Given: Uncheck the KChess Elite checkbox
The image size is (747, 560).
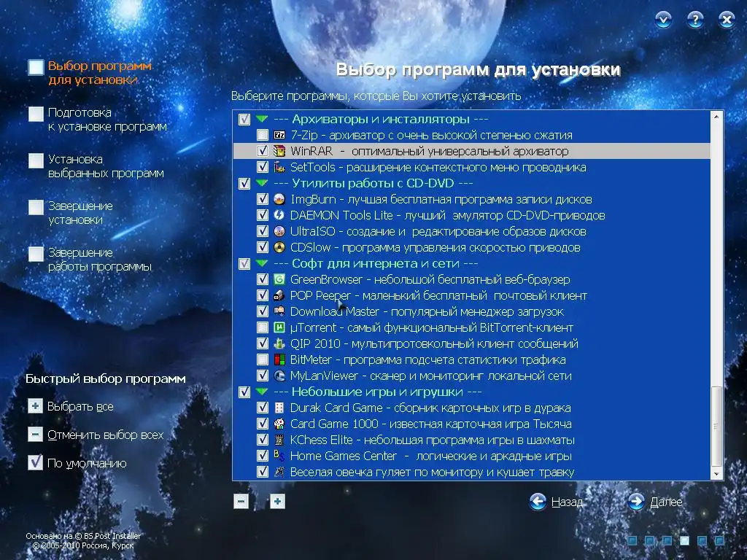Looking at the screenshot, I should [263, 440].
